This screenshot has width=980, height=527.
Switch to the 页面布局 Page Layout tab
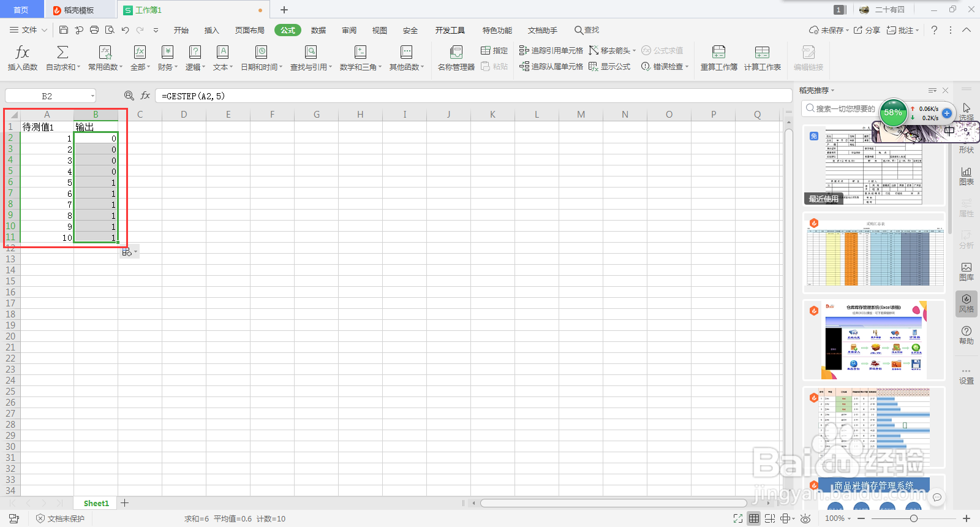pyautogui.click(x=250, y=30)
